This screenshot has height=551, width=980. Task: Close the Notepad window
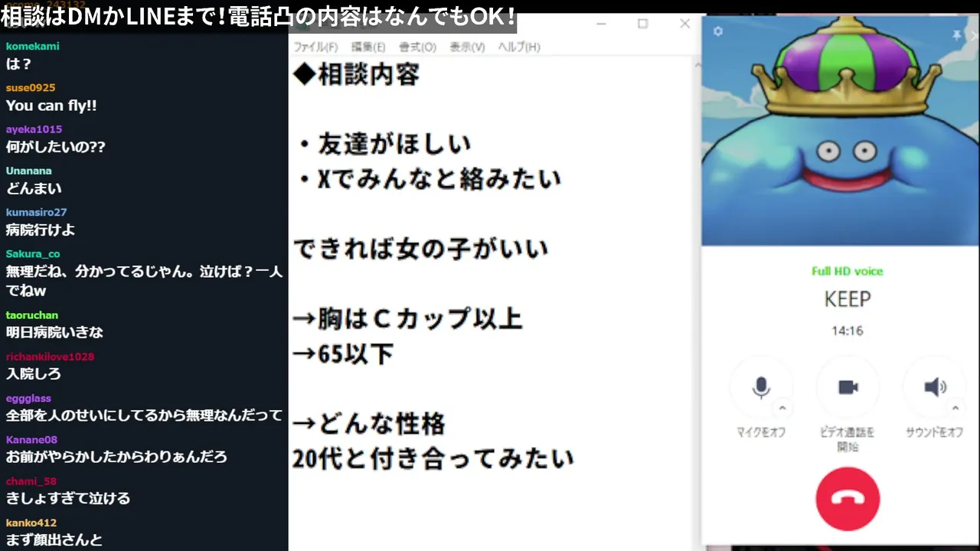[x=685, y=24]
